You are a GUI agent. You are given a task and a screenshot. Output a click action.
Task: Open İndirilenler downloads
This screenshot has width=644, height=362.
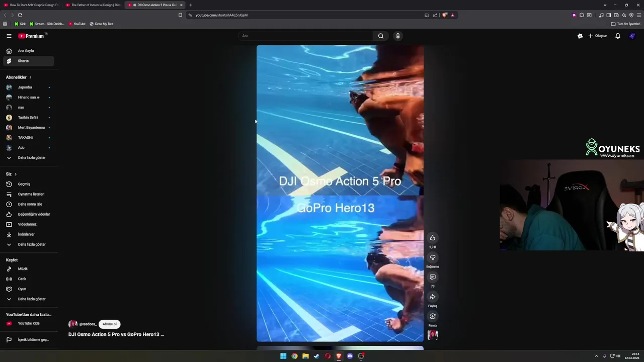click(29, 234)
